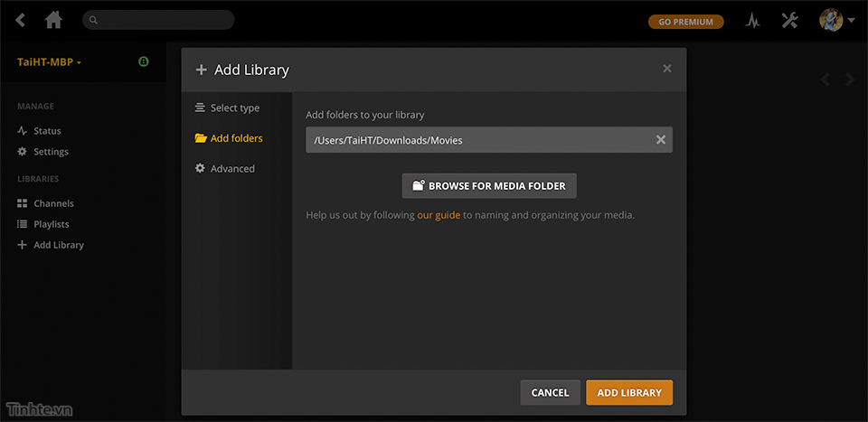Viewport: 868px width, 422px height.
Task: Click the previous arrow behind the dialog
Action: tap(825, 80)
